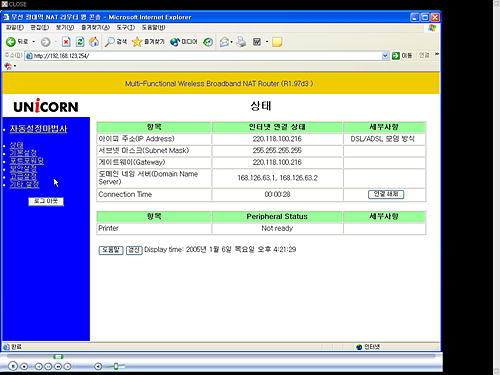The image size is (500, 375).
Task: Toggle the player's mute speaker button
Action: pyautogui.click(x=98, y=366)
